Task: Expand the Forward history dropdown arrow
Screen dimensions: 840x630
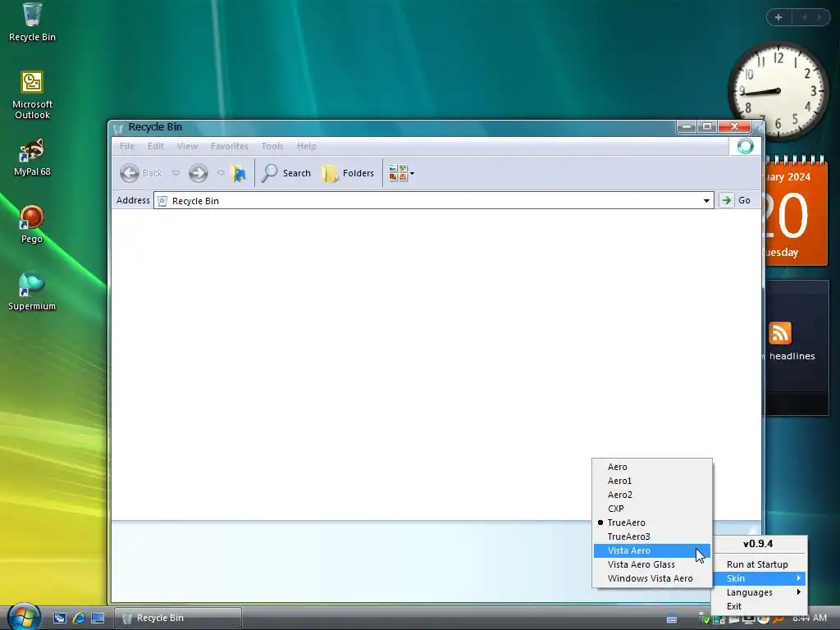Action: pyautogui.click(x=220, y=173)
